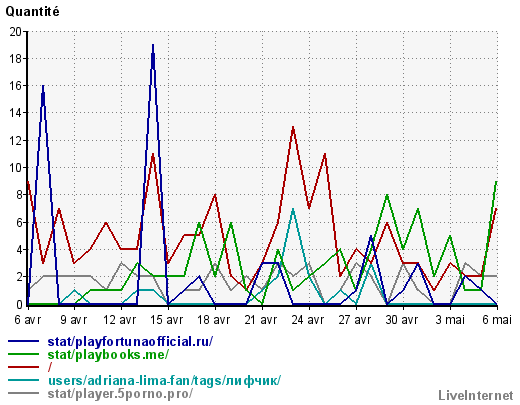Click the green legend line swatch
Image resolution: width=520 pixels, height=405 pixels.
pos(23,354)
